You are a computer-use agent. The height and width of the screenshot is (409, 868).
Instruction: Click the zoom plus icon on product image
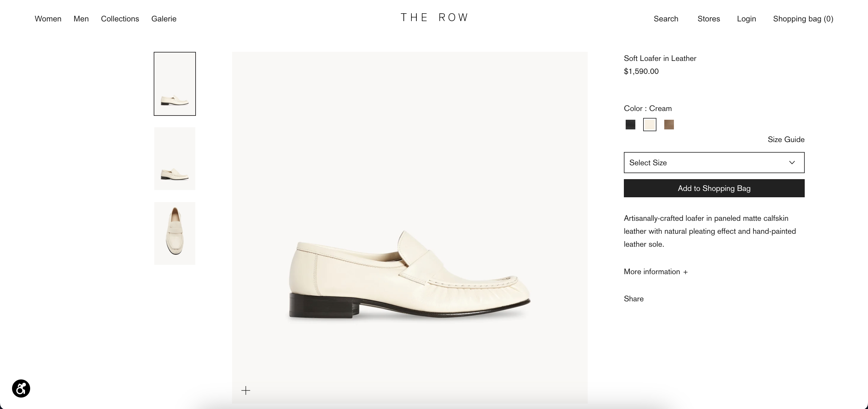click(246, 391)
